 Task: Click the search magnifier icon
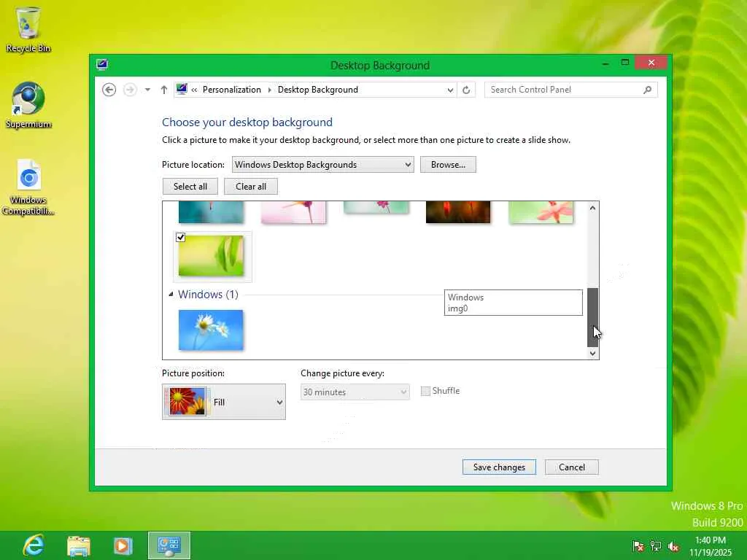point(647,90)
